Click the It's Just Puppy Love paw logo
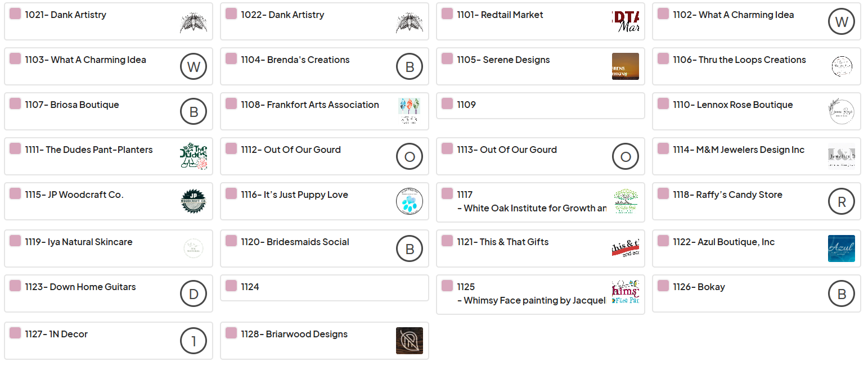This screenshot has width=868, height=366. (x=410, y=201)
